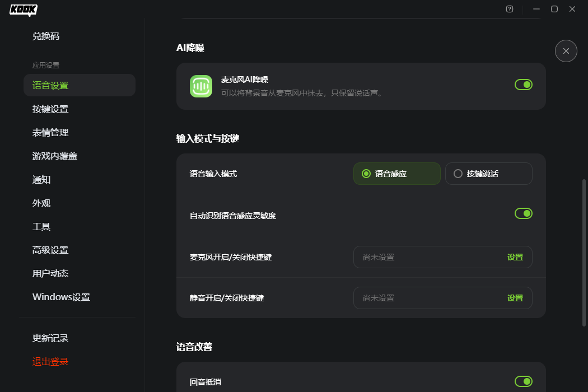This screenshot has width=588, height=392.
Task: Open the help icon in the title bar
Action: (x=509, y=9)
